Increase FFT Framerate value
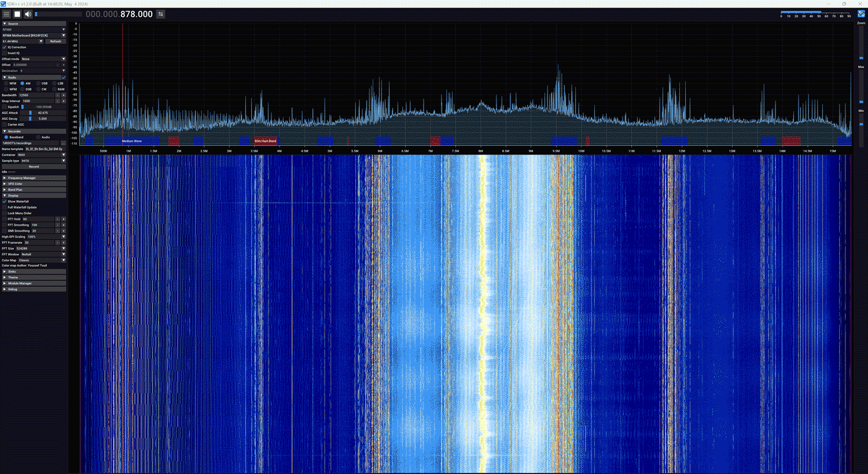The height and width of the screenshot is (474, 868). 63,242
